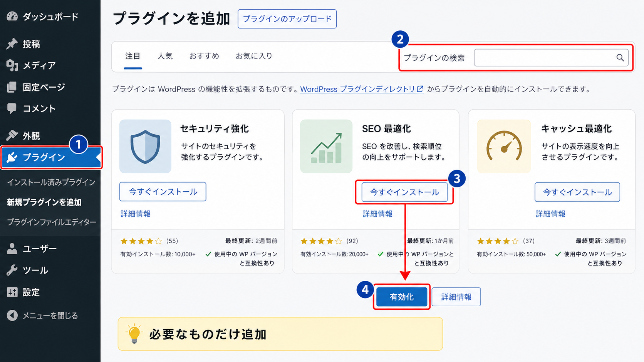Open the おすすめ tab

coord(204,56)
